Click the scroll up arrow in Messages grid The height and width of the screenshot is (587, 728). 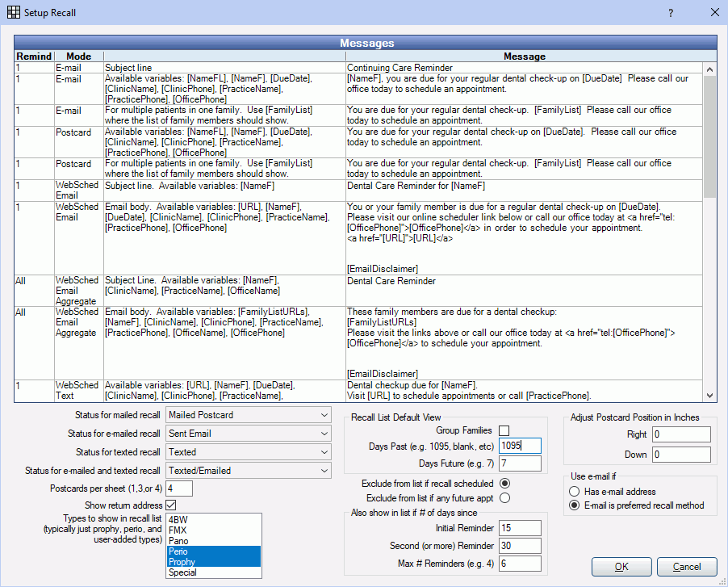click(709, 69)
